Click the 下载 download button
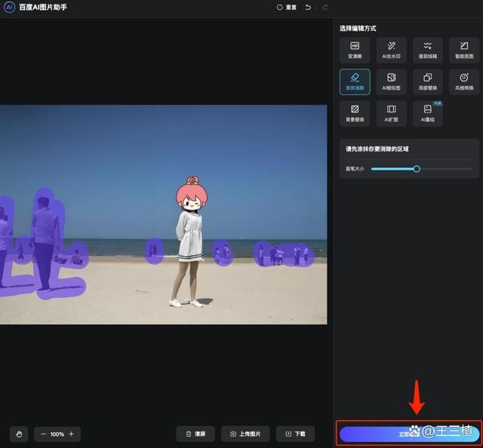 pos(295,434)
